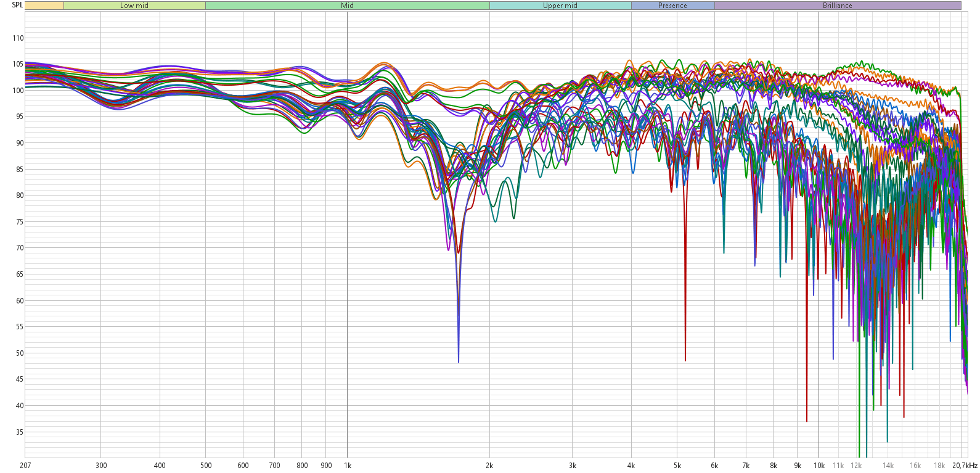Click the 400 frequency axis label
The width and height of the screenshot is (980, 473).
click(160, 466)
